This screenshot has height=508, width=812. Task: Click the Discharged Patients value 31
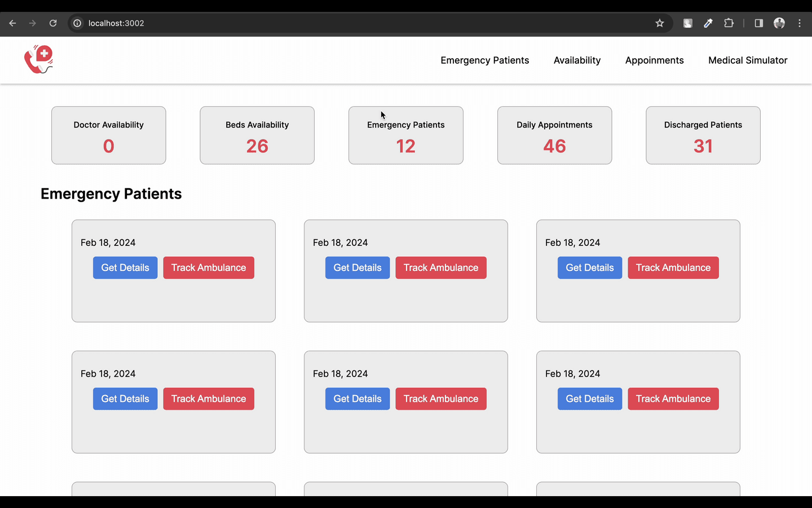coord(703,146)
